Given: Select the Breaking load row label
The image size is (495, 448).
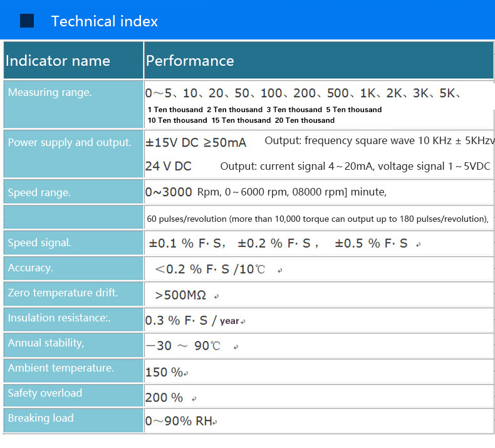Looking at the screenshot, I should point(41,418).
